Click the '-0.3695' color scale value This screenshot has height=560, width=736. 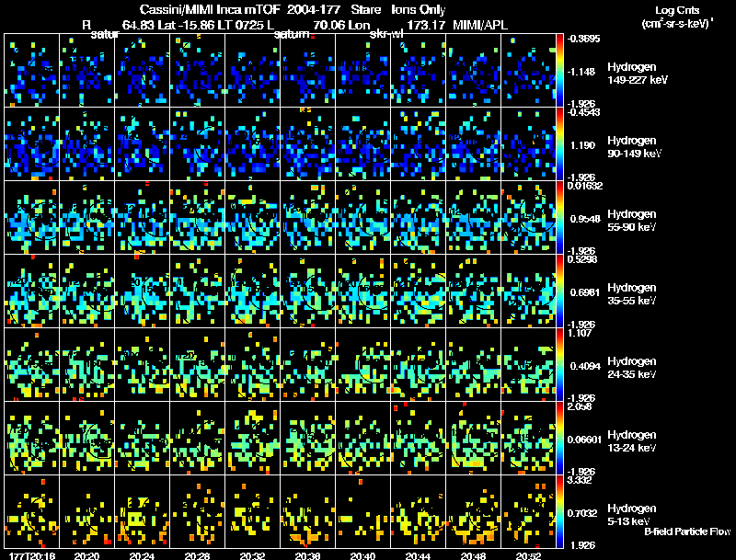coord(583,39)
